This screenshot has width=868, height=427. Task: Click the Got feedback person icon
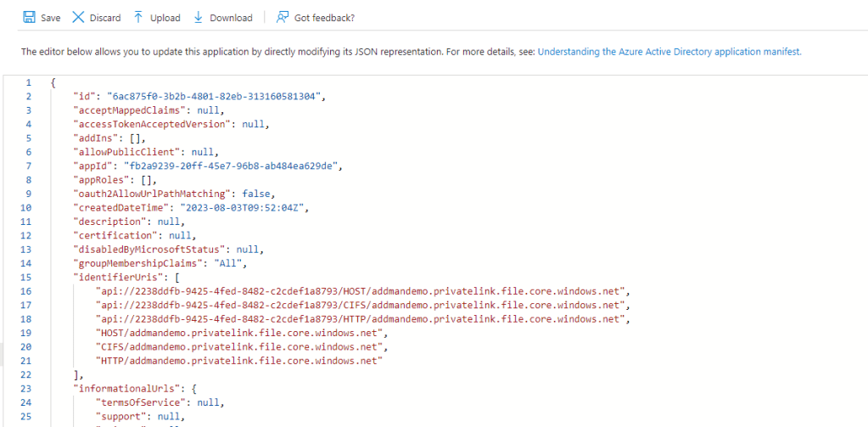tap(283, 17)
